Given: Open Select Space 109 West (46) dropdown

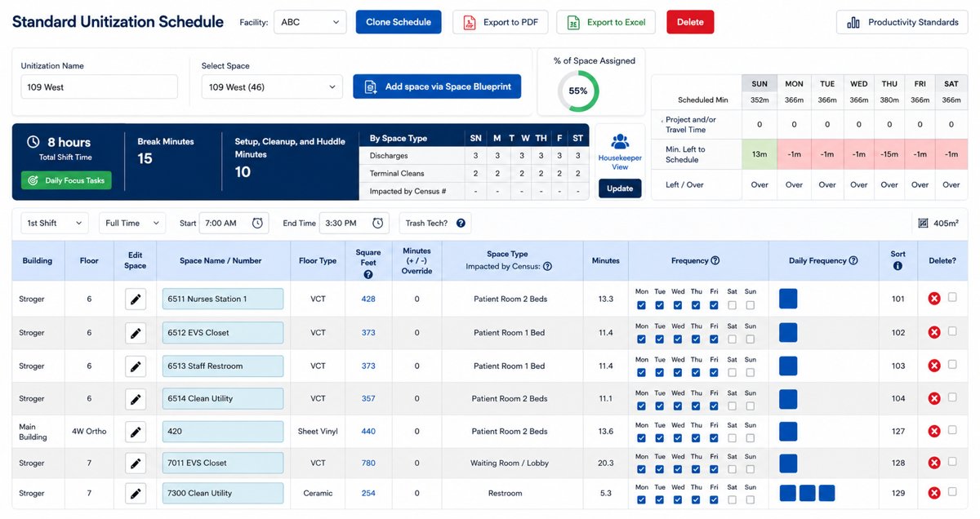Looking at the screenshot, I should tap(272, 87).
